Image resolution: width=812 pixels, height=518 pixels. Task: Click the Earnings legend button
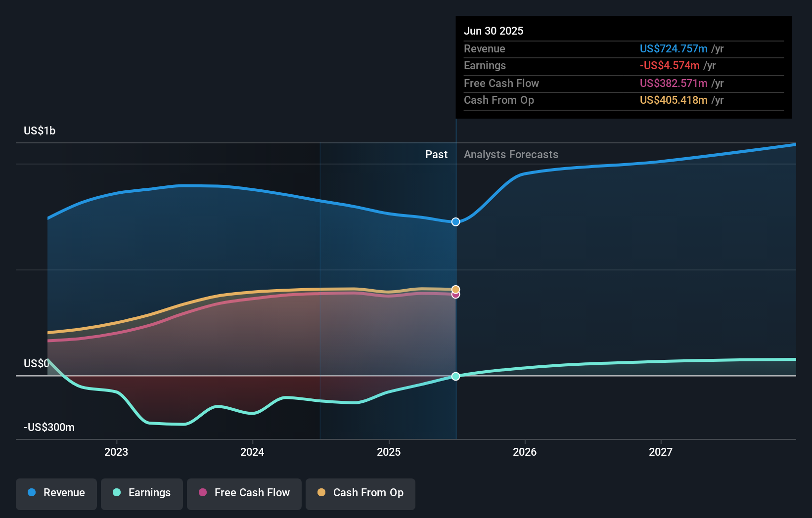(x=141, y=494)
